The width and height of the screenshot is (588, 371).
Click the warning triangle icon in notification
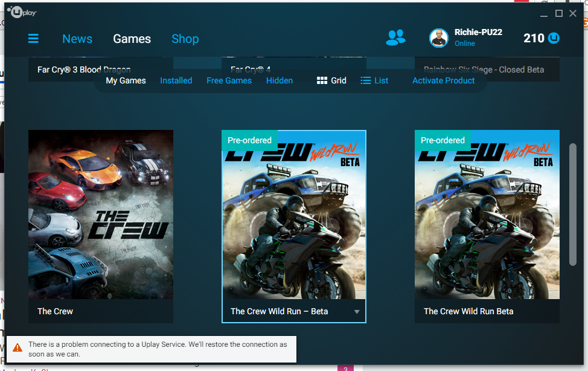(x=18, y=347)
